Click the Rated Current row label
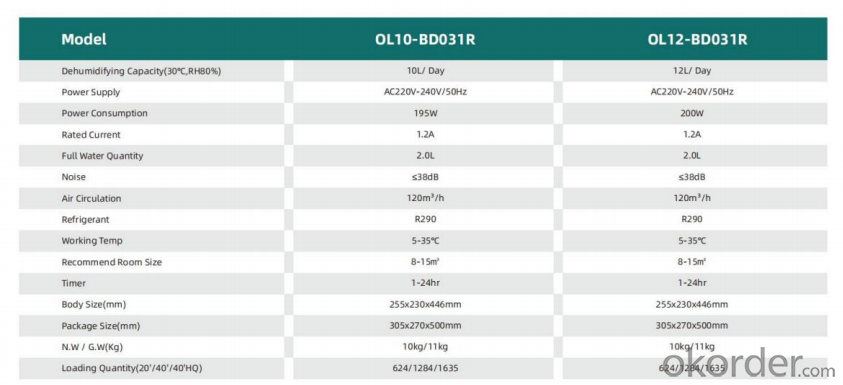The width and height of the screenshot is (843, 385). 91,135
